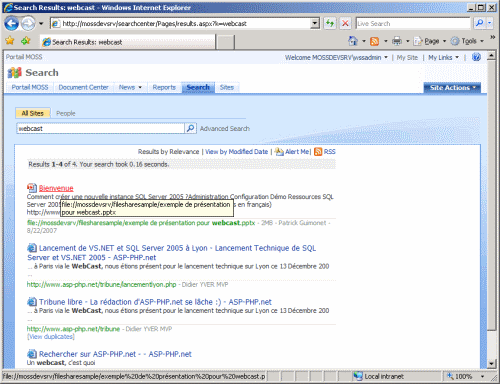Viewport: 500px width, 384px height.
Task: Select the All Sites search scope tab
Action: (x=33, y=113)
